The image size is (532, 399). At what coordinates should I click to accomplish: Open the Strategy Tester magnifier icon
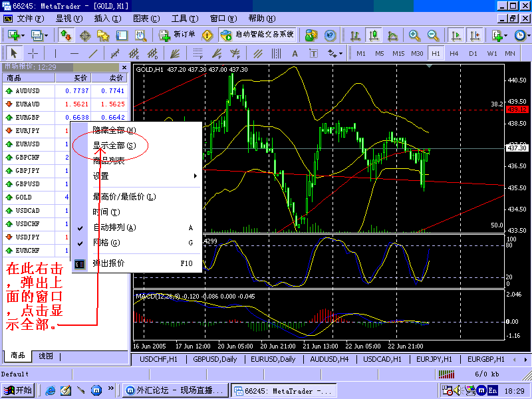tap(140, 35)
